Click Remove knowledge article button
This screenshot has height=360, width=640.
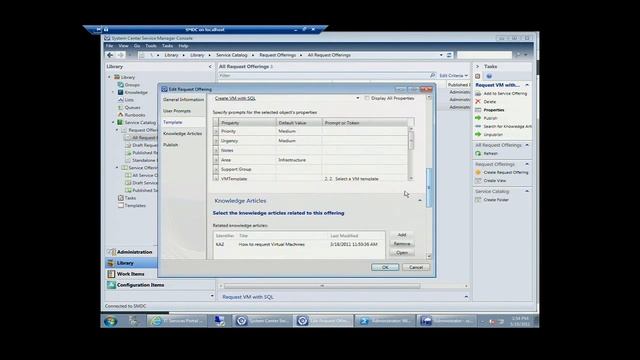click(402, 244)
